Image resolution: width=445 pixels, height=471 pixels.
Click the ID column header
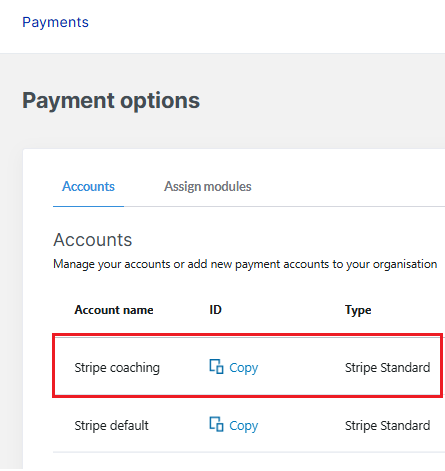pyautogui.click(x=215, y=310)
